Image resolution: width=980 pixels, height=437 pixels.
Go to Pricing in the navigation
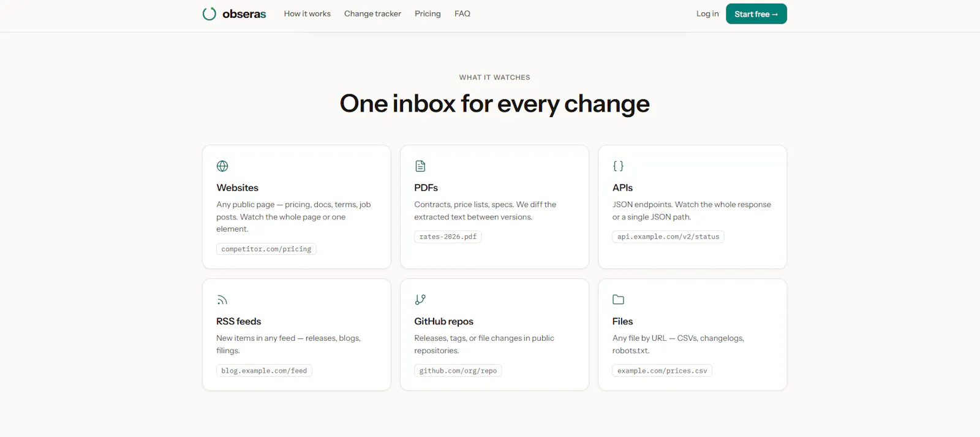click(x=428, y=13)
